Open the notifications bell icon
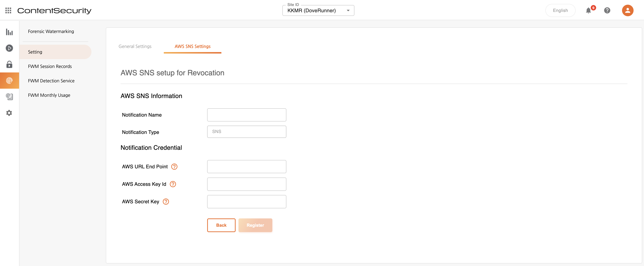Screen dimensions: 644x266 [588, 10]
